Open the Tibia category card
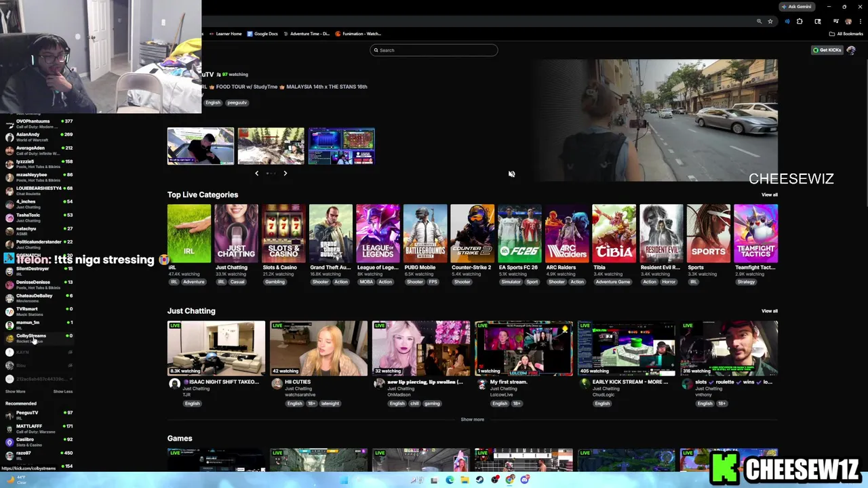The width and height of the screenshot is (868, 488). click(614, 234)
